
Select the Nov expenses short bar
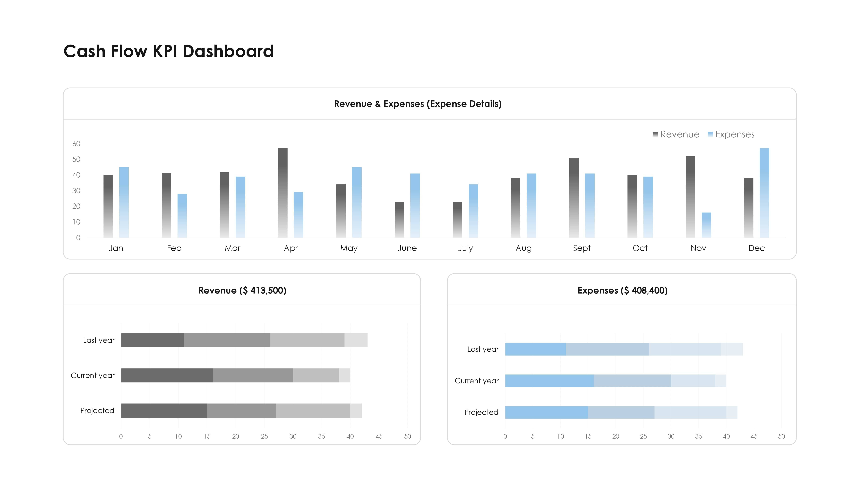706,225
